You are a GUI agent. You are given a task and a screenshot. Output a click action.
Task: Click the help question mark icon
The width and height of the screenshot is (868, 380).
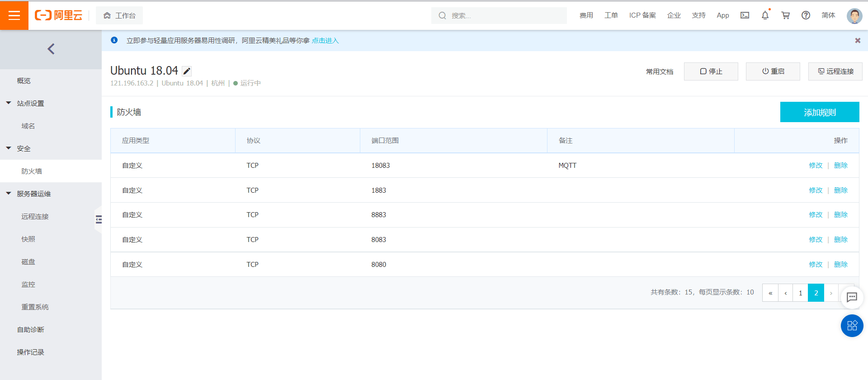point(806,15)
